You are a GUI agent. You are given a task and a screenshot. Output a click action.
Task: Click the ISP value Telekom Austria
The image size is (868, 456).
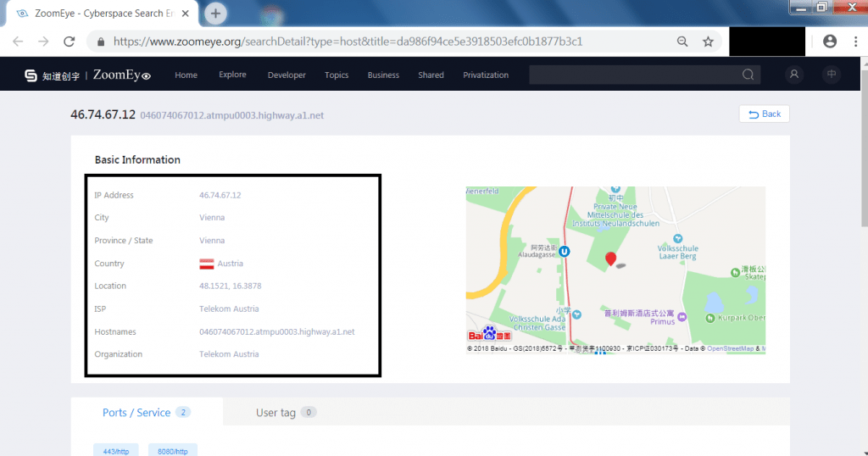(229, 309)
